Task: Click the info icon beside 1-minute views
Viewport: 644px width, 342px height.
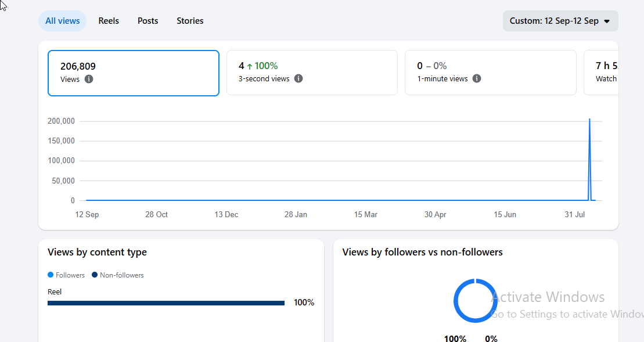Action: pos(477,78)
